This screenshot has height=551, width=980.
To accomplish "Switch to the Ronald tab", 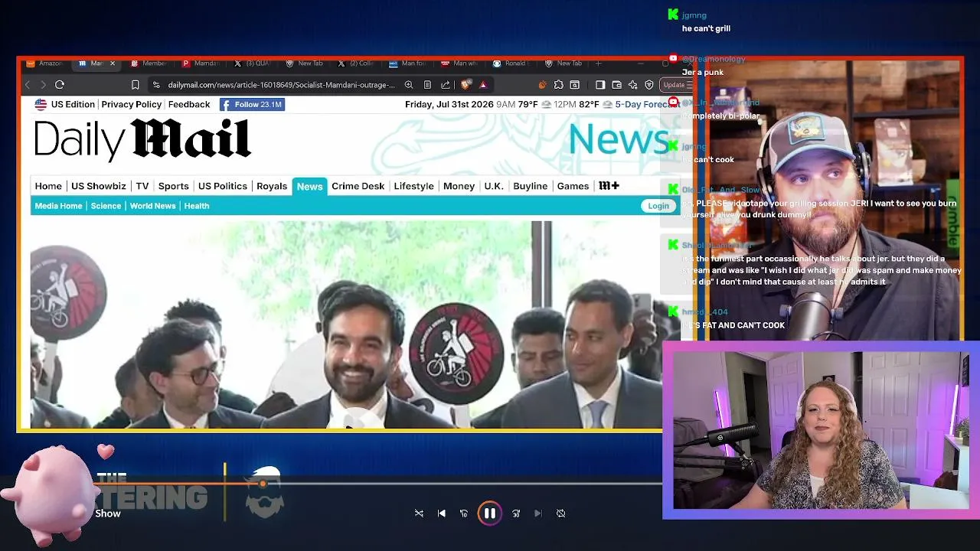I will point(513,64).
